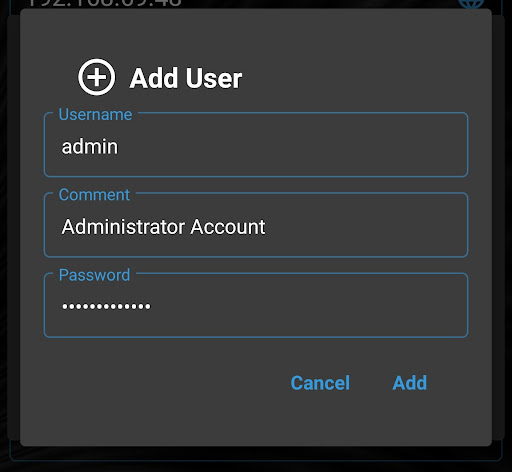Viewport: 512px width, 472px height.
Task: Place cursor in the admin username text
Action: click(90, 147)
